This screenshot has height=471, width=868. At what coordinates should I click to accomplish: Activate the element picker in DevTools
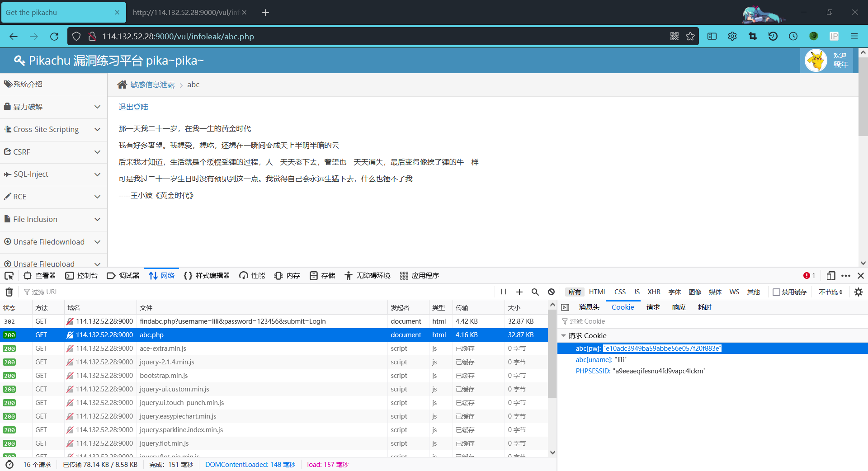click(9, 276)
